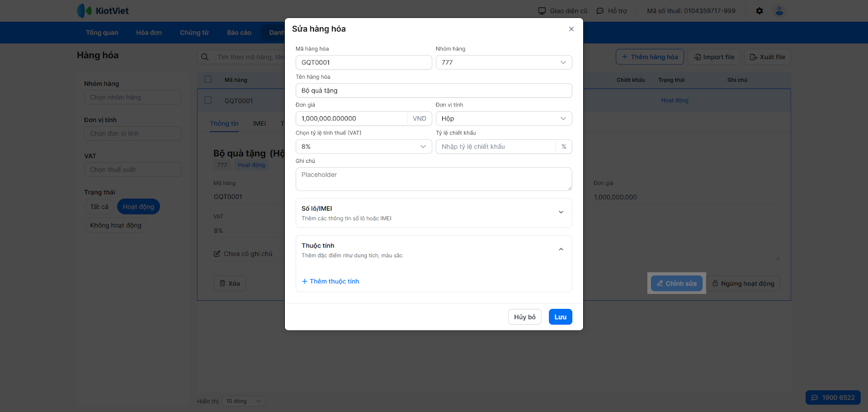This screenshot has height=412, width=868.
Task: Open the Nhóm hàng 777 dropdown
Action: pos(503,62)
